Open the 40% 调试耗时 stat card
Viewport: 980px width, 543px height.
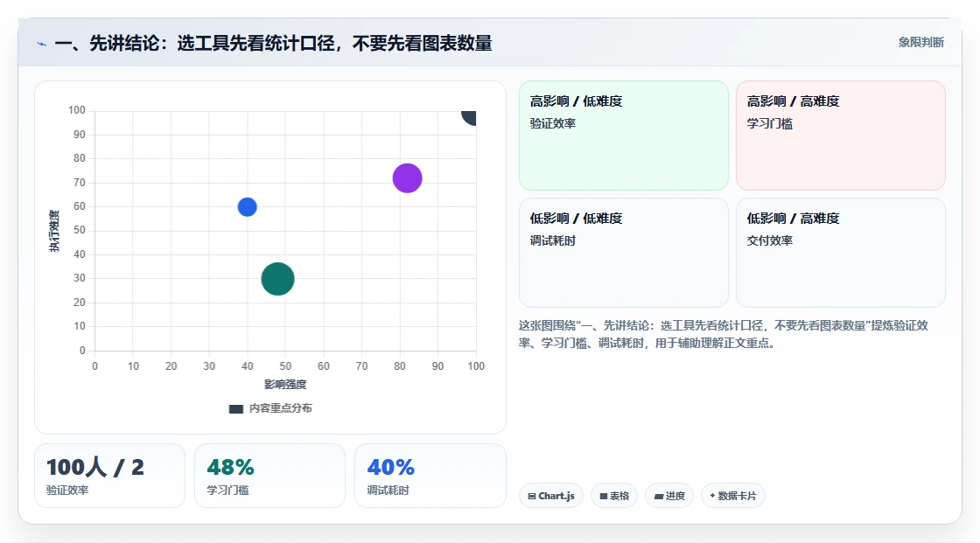(x=430, y=476)
